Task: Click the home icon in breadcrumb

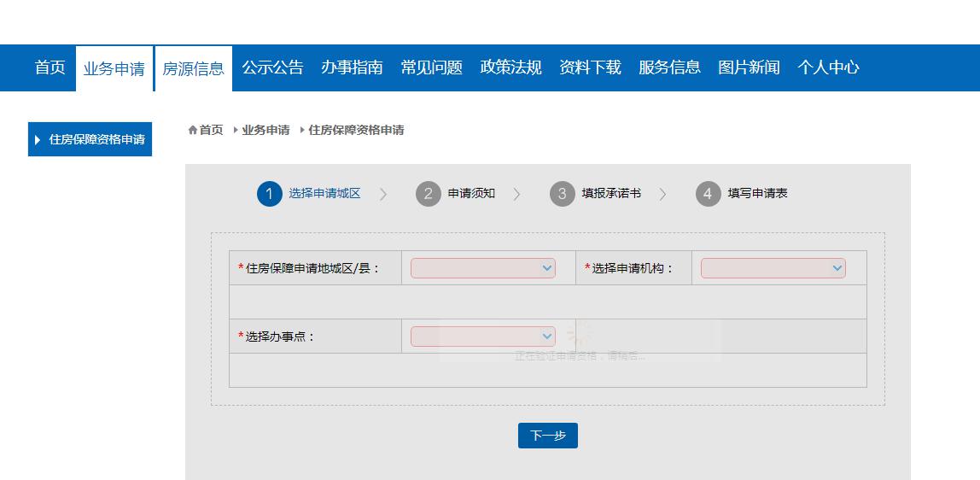Action: [192, 130]
